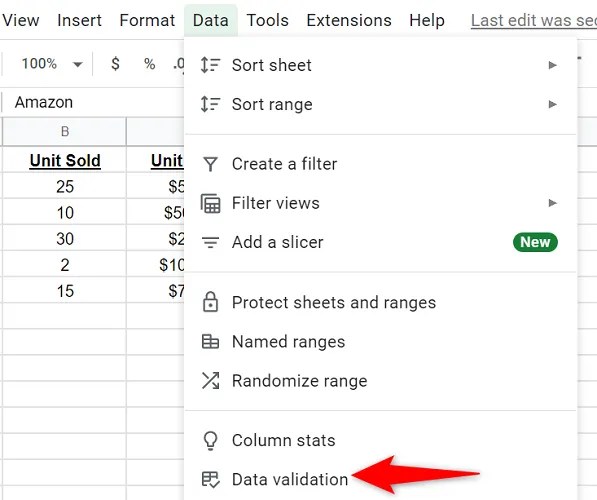The image size is (597, 500).
Task: Open the Insert menu
Action: click(79, 20)
